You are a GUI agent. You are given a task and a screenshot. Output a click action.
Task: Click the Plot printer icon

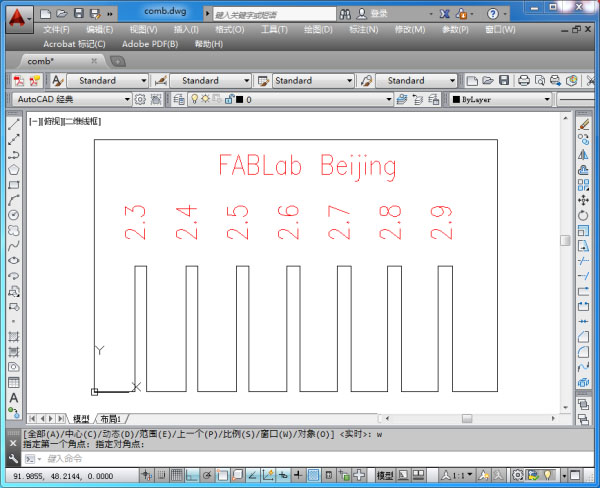click(523, 80)
